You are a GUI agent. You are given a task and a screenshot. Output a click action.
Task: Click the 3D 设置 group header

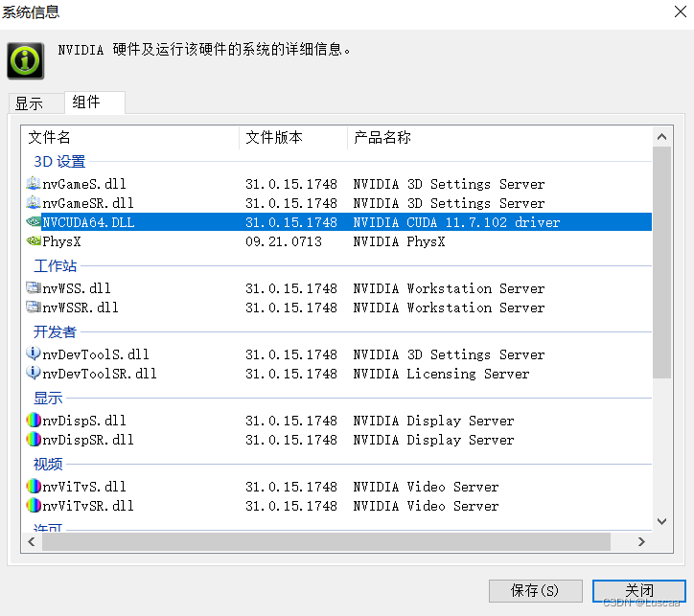pyautogui.click(x=59, y=161)
